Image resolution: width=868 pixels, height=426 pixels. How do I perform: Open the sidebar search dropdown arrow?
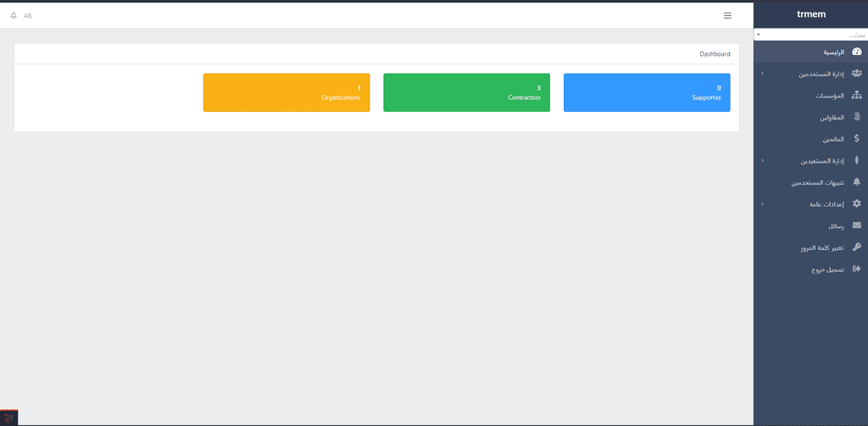click(x=758, y=35)
